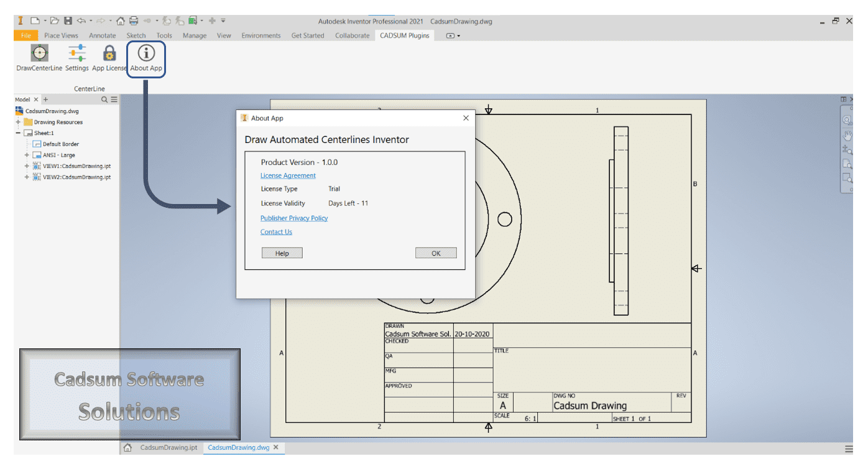Click the Help button in About App

(x=282, y=253)
